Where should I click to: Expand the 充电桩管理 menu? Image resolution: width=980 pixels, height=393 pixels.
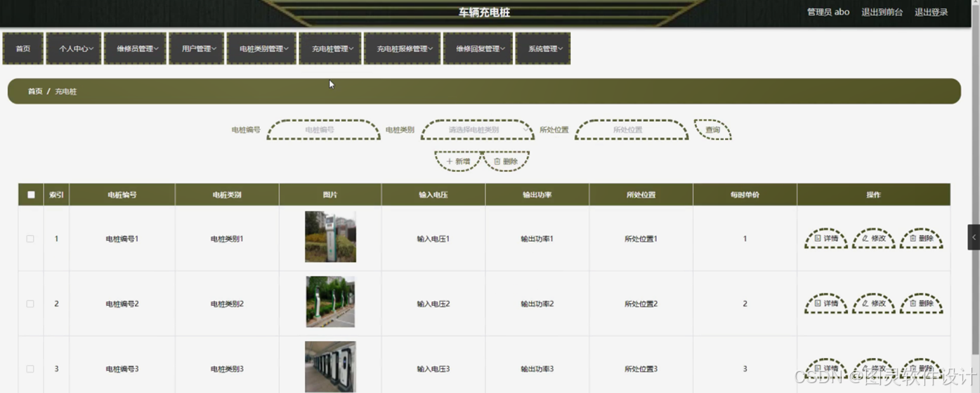330,49
